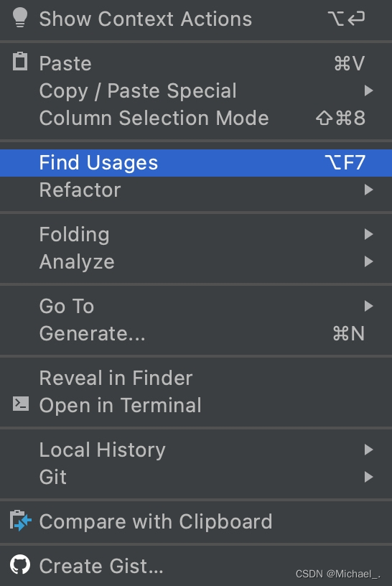Click the GitHub icon beside Create Gist
The image size is (392, 586).
pos(20,564)
